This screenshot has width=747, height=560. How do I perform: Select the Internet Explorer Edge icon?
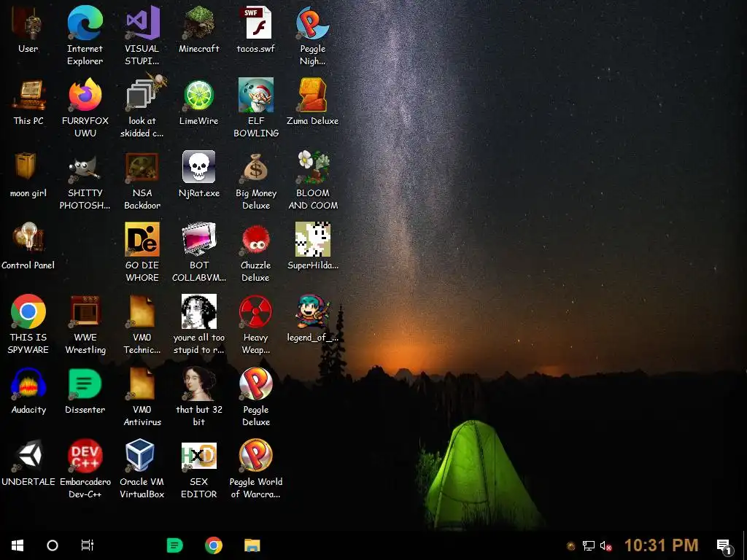point(85,23)
